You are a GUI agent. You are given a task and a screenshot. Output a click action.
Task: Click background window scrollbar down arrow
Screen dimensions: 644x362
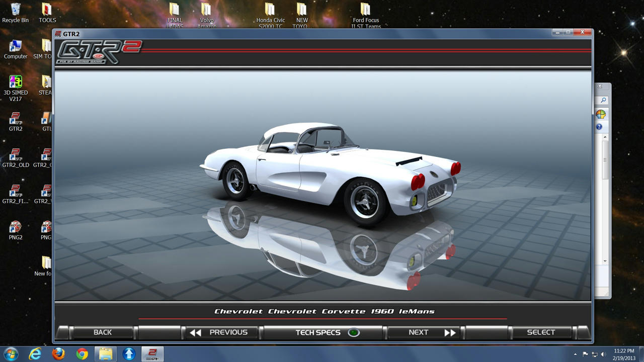click(x=605, y=261)
